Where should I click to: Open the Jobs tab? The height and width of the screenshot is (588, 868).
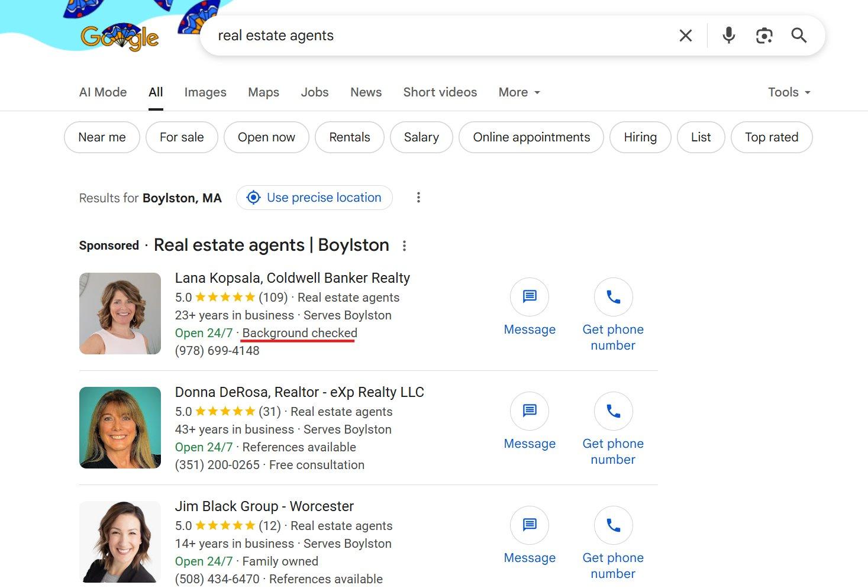315,92
